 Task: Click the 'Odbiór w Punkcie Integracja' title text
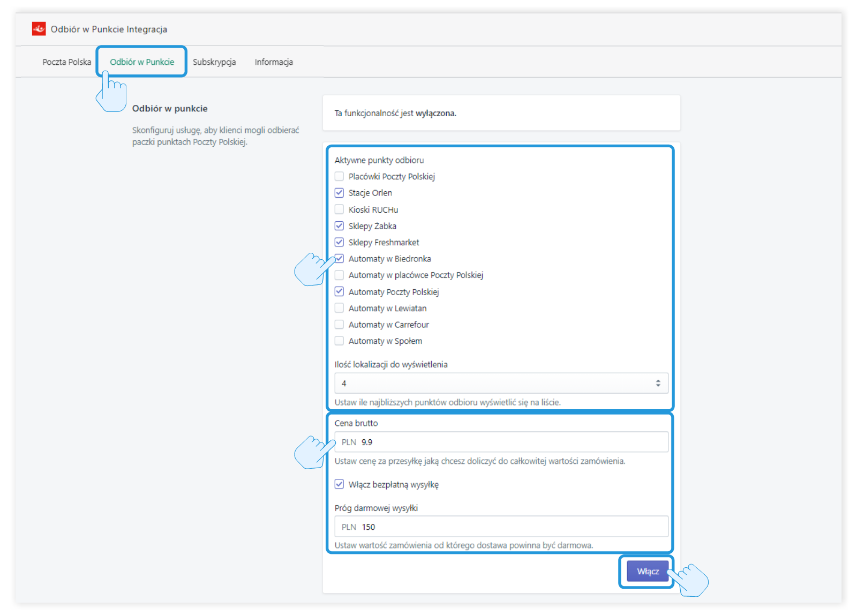(109, 29)
